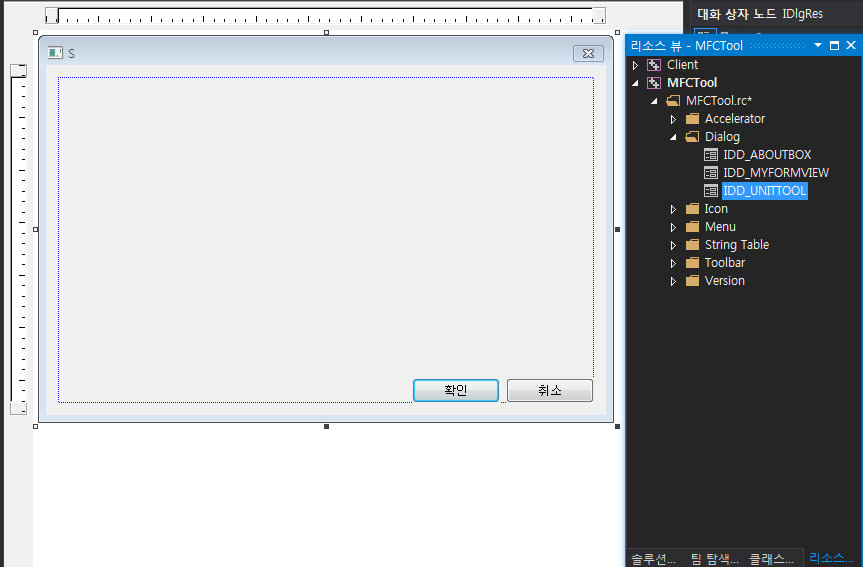Select the Accelerator label

(x=735, y=119)
